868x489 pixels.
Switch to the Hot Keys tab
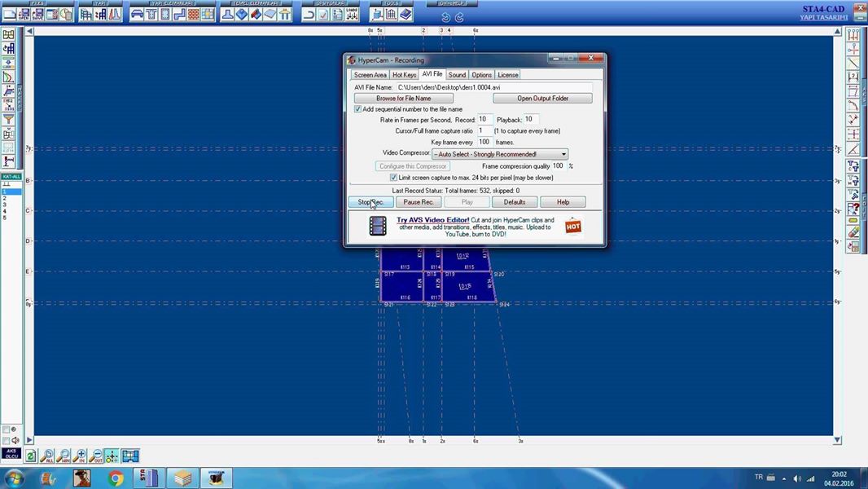[x=404, y=75]
